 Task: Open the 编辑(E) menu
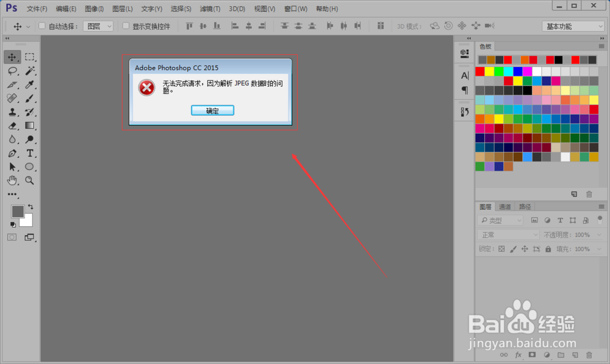tap(66, 9)
